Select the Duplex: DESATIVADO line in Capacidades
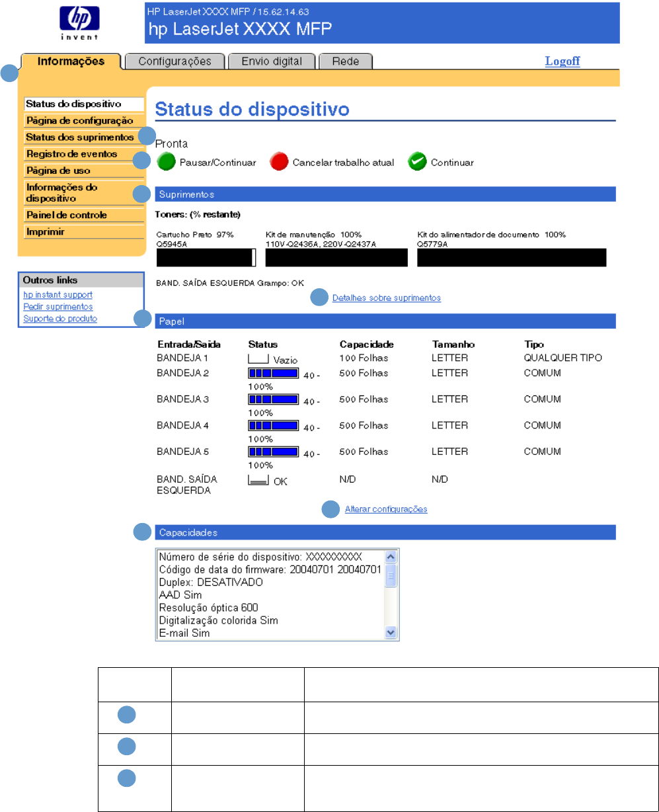This screenshot has width=659, height=812. 211,582
